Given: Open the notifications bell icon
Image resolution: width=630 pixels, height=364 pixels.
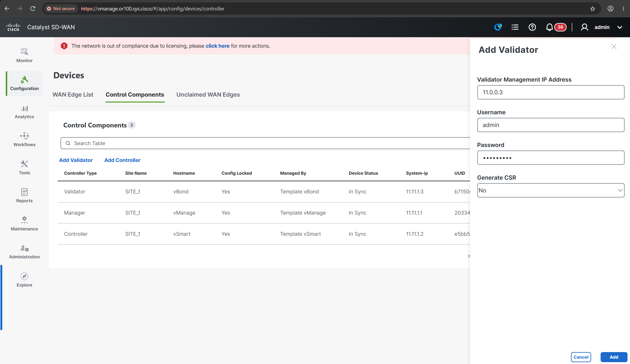Looking at the screenshot, I should coord(549,27).
